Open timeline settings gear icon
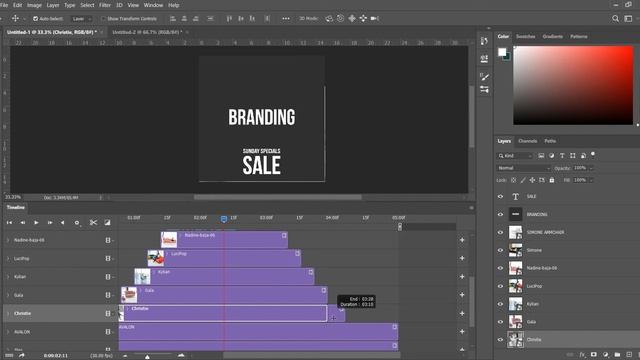This screenshot has width=640, height=360. click(77, 222)
